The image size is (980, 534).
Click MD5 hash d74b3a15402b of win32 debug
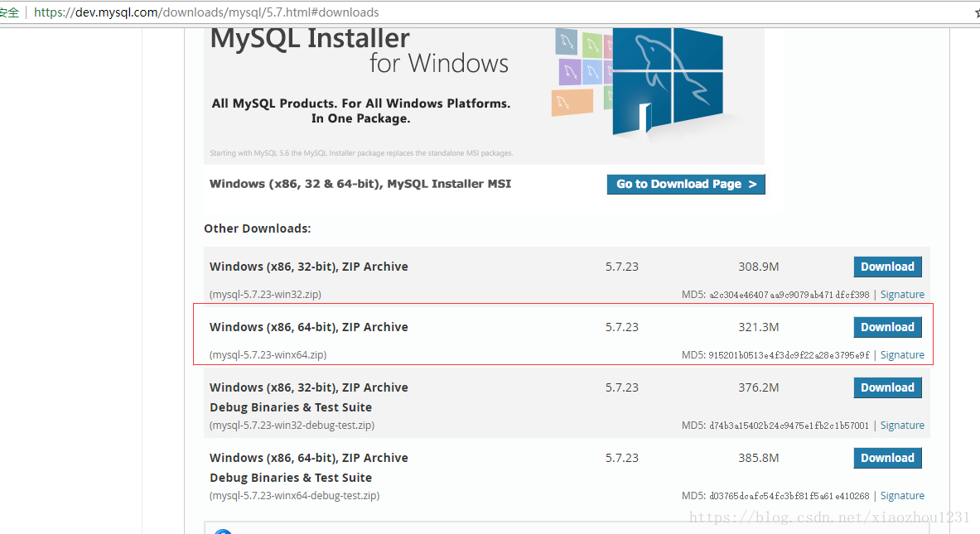tap(789, 426)
